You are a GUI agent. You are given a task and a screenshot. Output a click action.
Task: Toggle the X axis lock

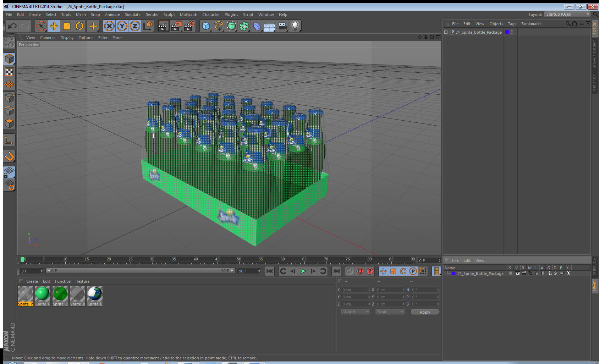coord(109,26)
